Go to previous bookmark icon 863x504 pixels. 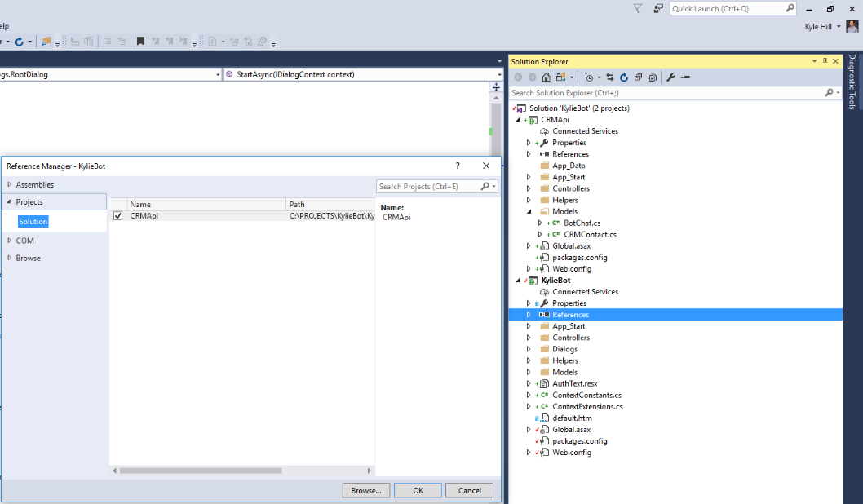point(155,42)
